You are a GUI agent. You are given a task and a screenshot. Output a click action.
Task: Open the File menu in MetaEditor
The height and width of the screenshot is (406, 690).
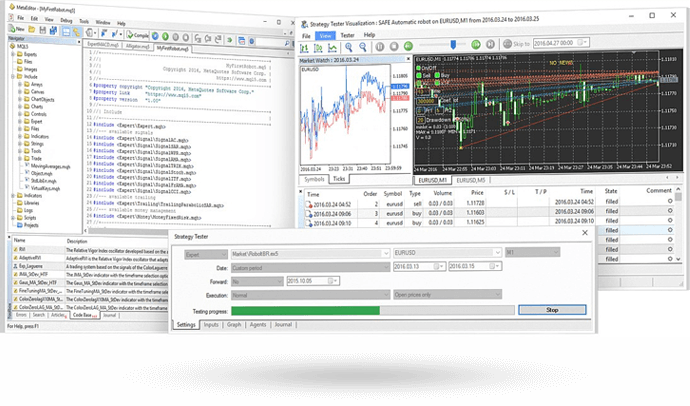tap(20, 18)
